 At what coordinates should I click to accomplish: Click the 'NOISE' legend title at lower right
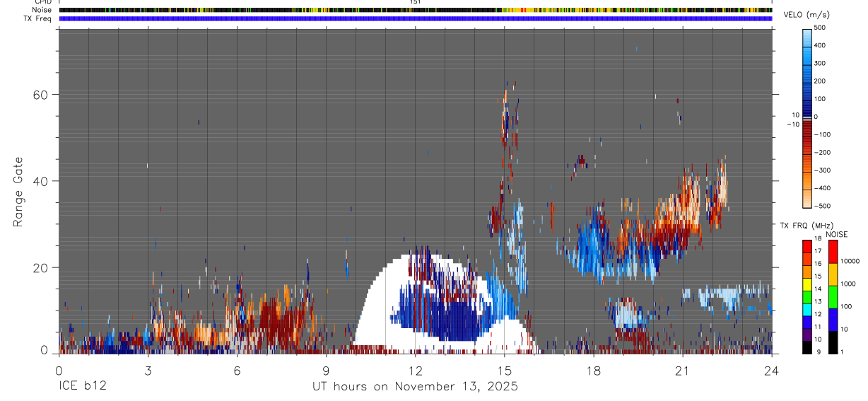[837, 234]
